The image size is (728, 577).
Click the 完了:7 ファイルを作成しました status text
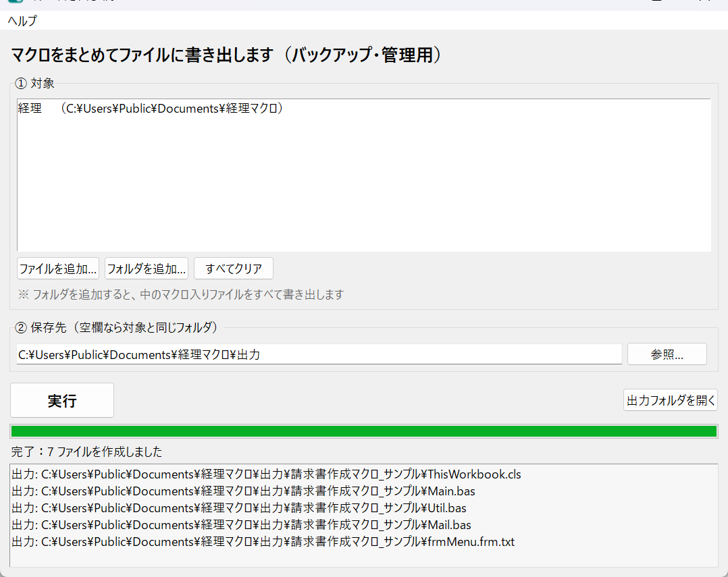click(x=87, y=451)
